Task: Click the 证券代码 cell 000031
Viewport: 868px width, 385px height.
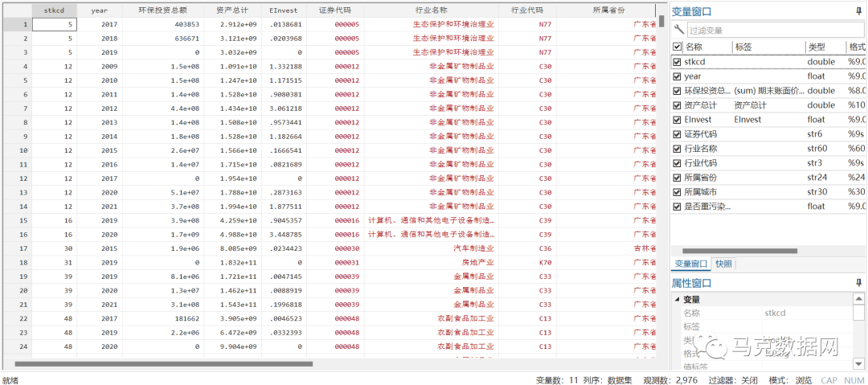Action: click(x=334, y=262)
